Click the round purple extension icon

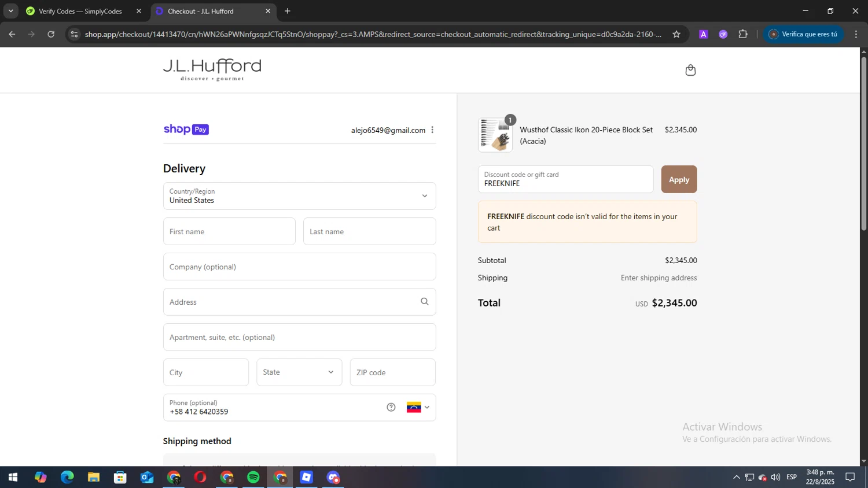[723, 34]
